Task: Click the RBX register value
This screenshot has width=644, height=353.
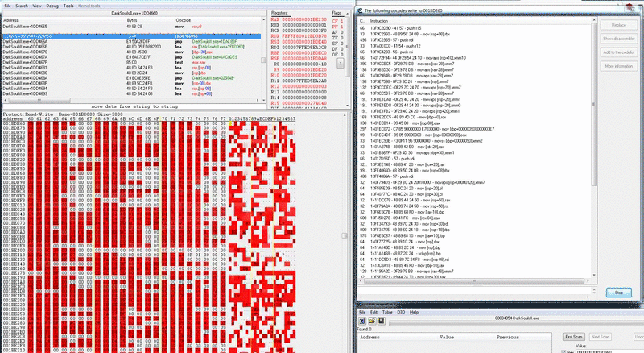Action: coord(304,25)
